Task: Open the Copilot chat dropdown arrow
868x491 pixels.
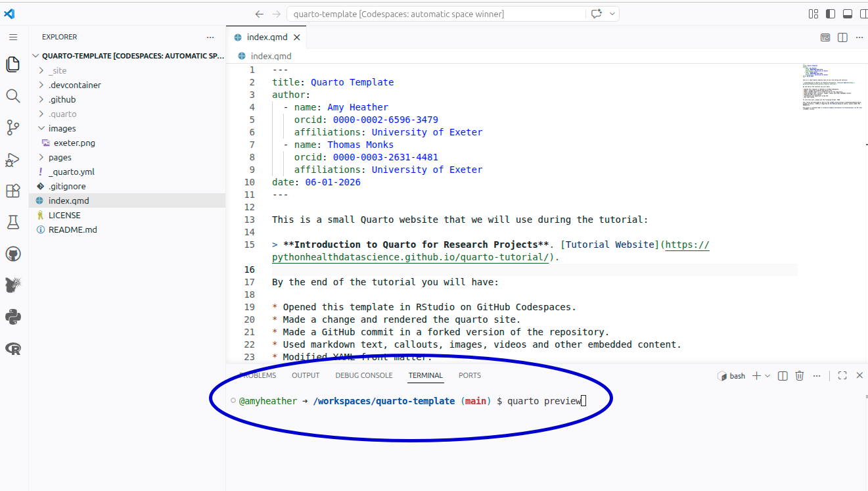Action: pos(612,14)
